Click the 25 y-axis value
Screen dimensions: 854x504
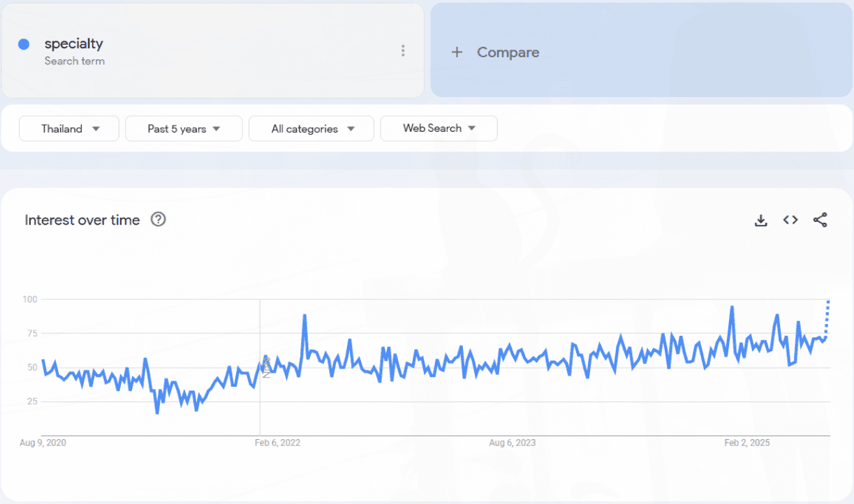click(32, 401)
